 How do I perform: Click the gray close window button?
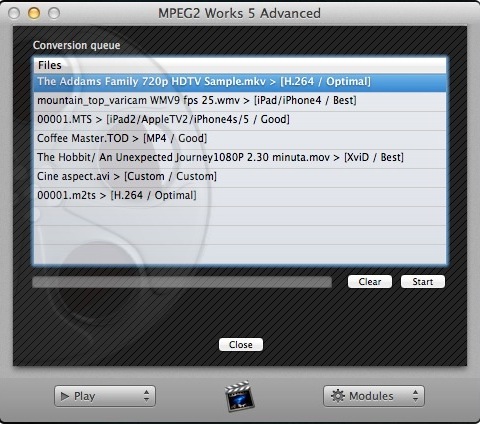(14, 13)
